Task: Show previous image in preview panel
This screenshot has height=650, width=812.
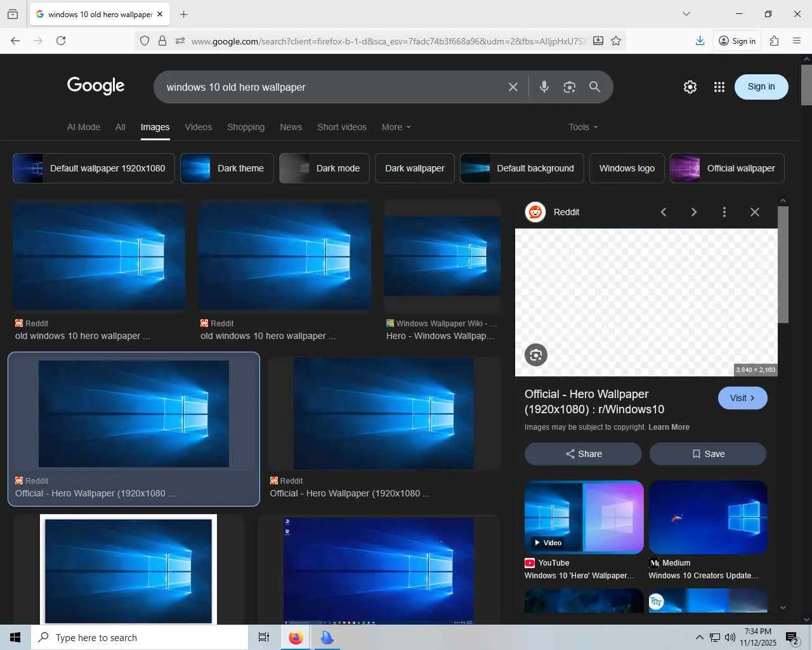Action: tap(664, 212)
